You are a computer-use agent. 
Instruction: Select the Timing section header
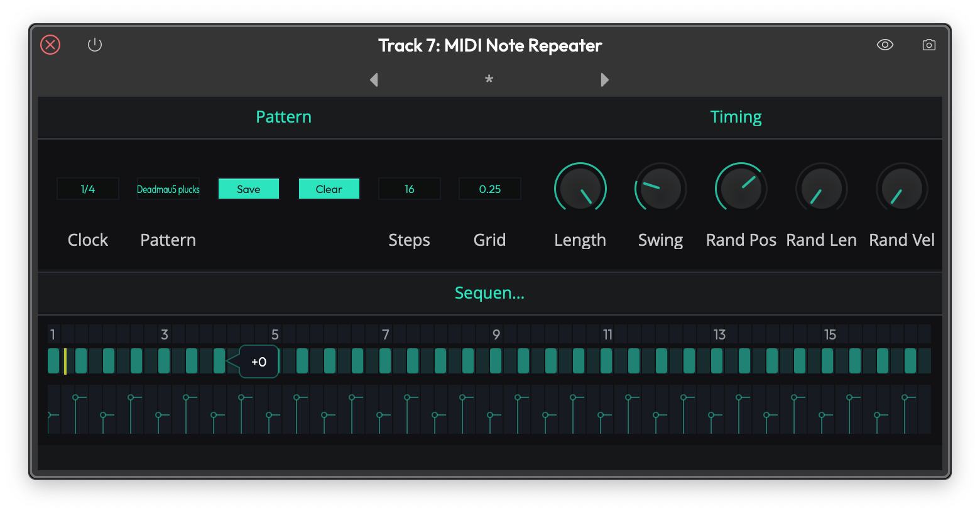coord(736,117)
